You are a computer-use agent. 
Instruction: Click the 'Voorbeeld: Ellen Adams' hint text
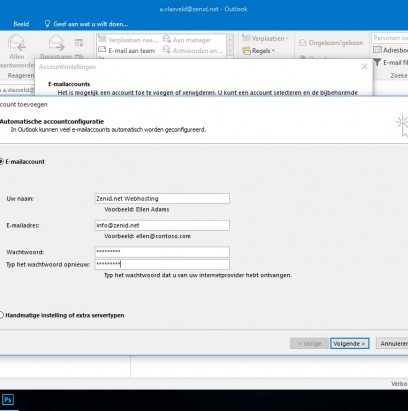(137, 209)
